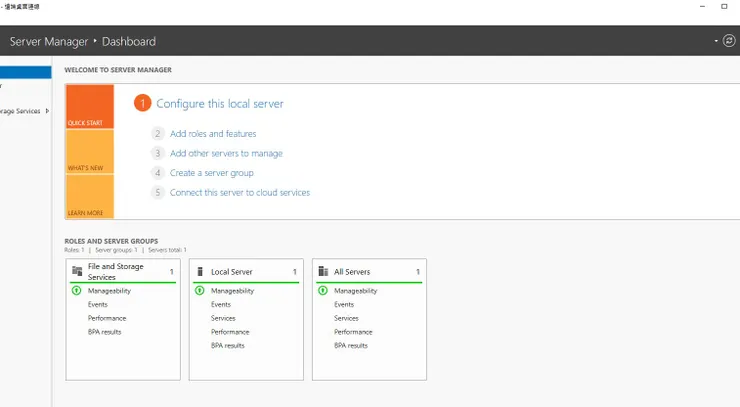The image size is (740, 407).
Task: Expand the Storage Services arrow in the sidebar
Action: point(47,111)
